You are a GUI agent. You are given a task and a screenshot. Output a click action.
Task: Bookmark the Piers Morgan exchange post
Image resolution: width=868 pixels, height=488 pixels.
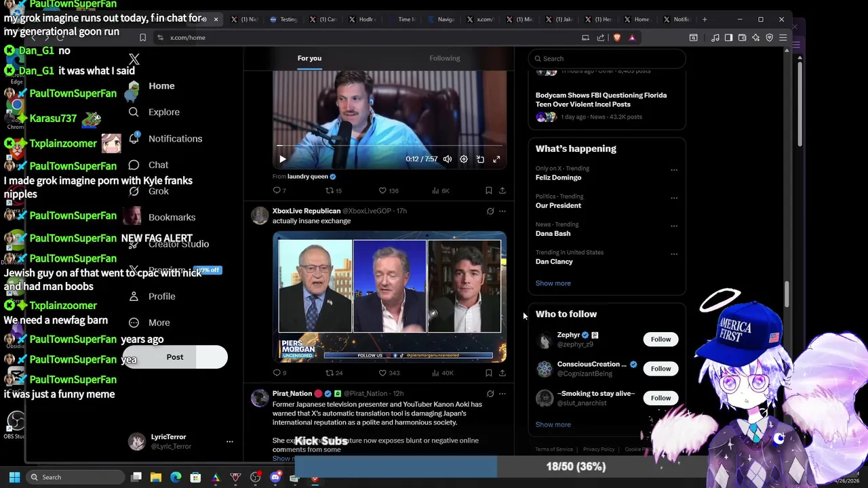pos(489,373)
